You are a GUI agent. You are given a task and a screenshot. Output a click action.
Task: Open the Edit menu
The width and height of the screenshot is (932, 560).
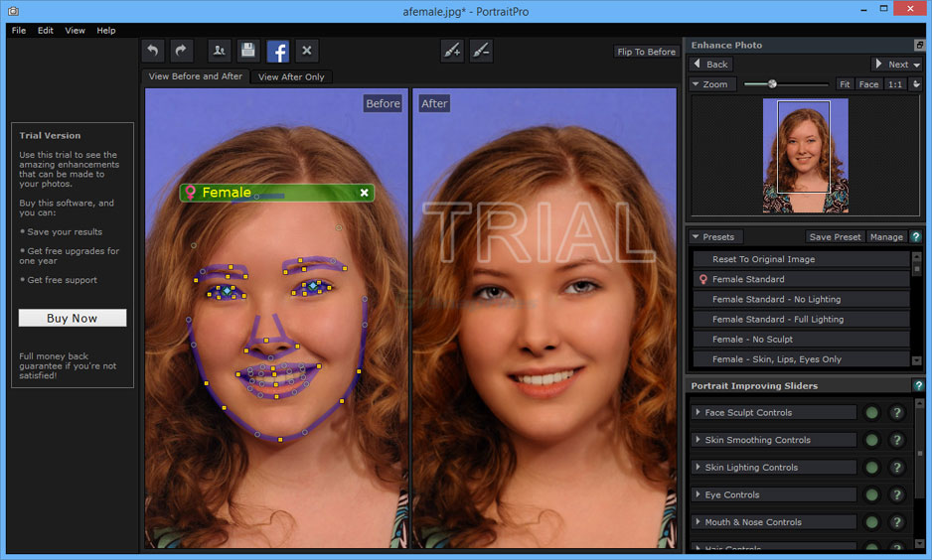45,31
